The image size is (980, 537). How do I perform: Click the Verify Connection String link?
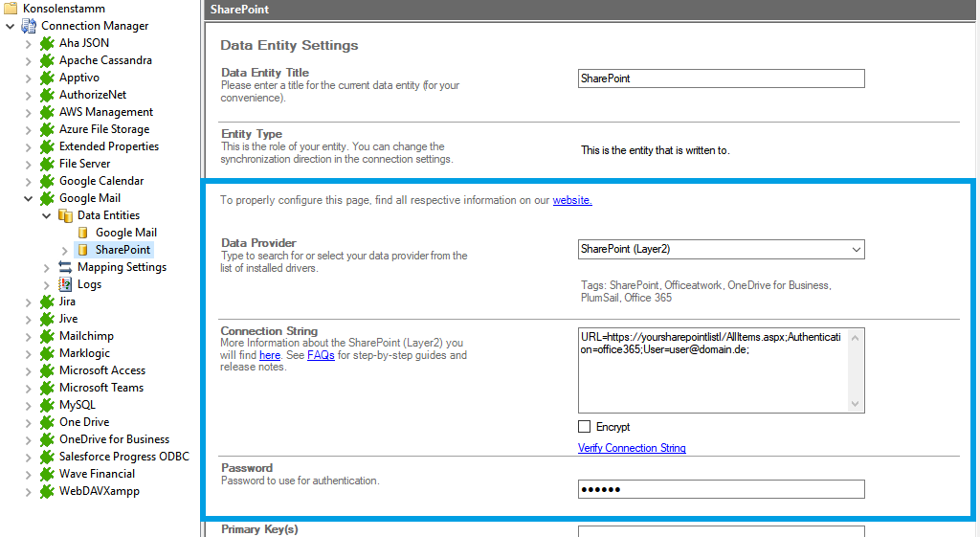click(x=632, y=448)
